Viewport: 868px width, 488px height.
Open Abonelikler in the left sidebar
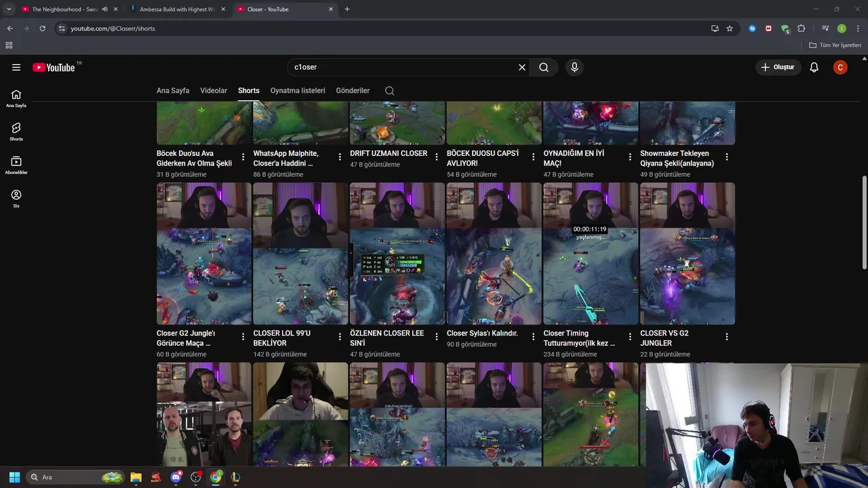(x=16, y=165)
